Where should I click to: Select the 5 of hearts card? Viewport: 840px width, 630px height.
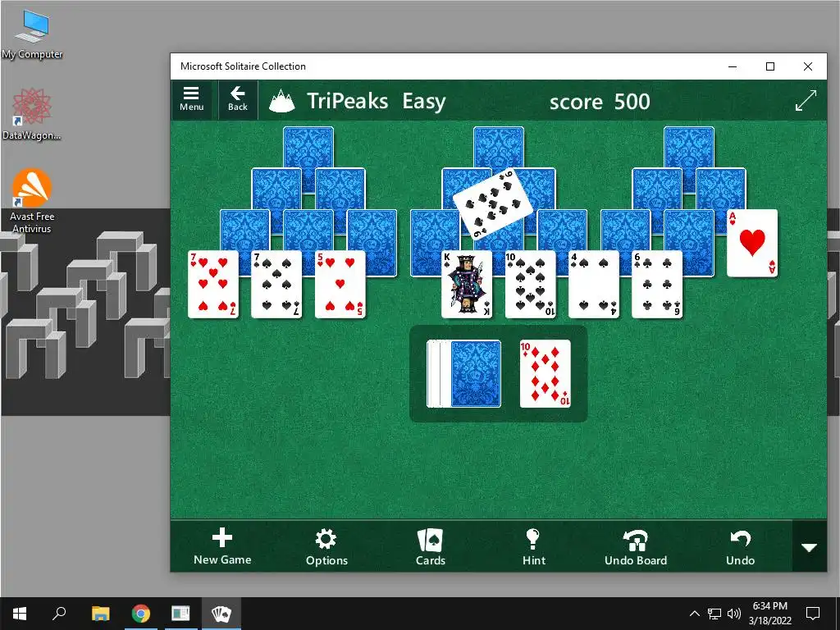coord(340,284)
